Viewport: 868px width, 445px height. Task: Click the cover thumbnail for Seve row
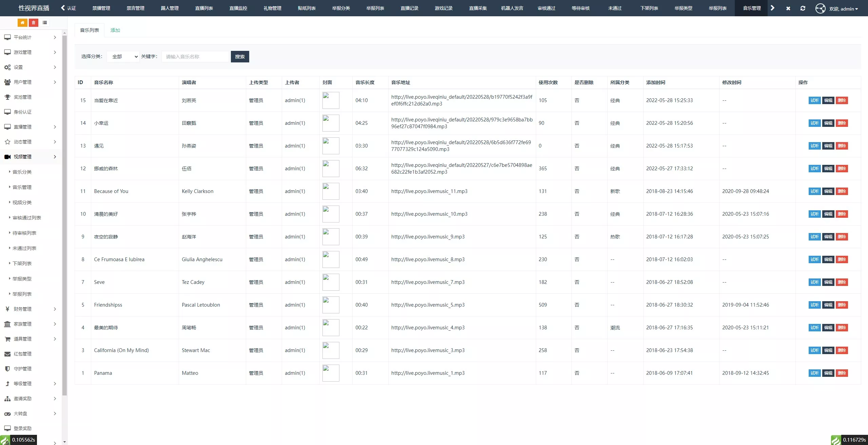coord(331,282)
